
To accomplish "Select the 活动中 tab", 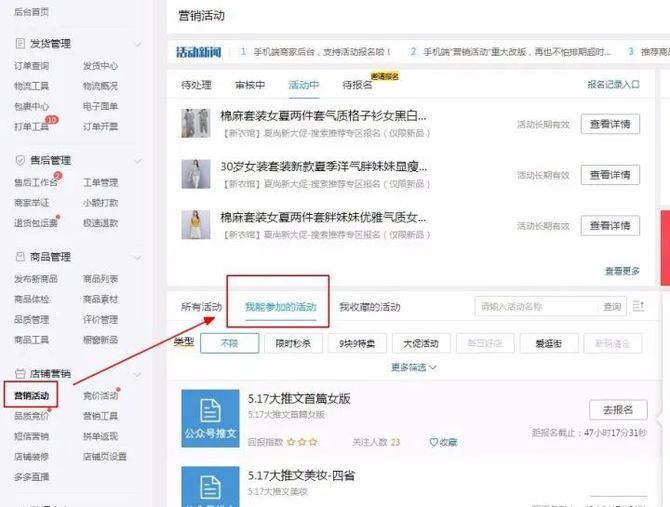I will pyautogui.click(x=304, y=85).
